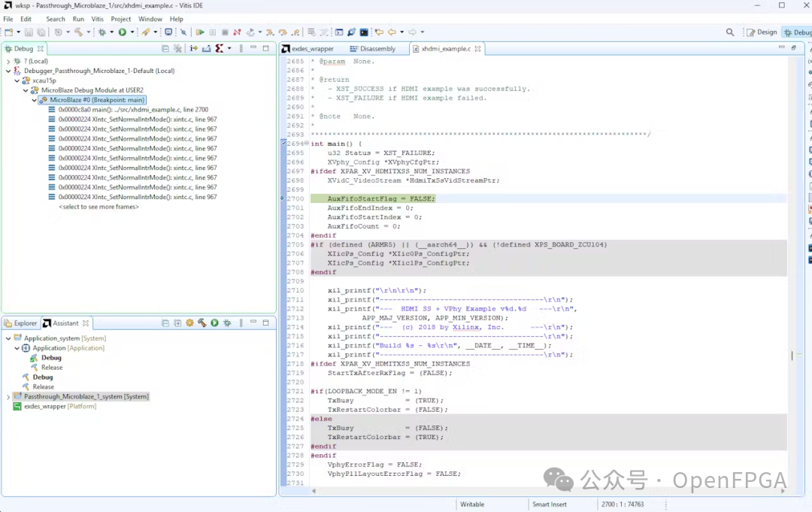The height and width of the screenshot is (512, 812).
Task: Open the dropdown arrow beside the toolbar Debug bug
Action: [113, 32]
